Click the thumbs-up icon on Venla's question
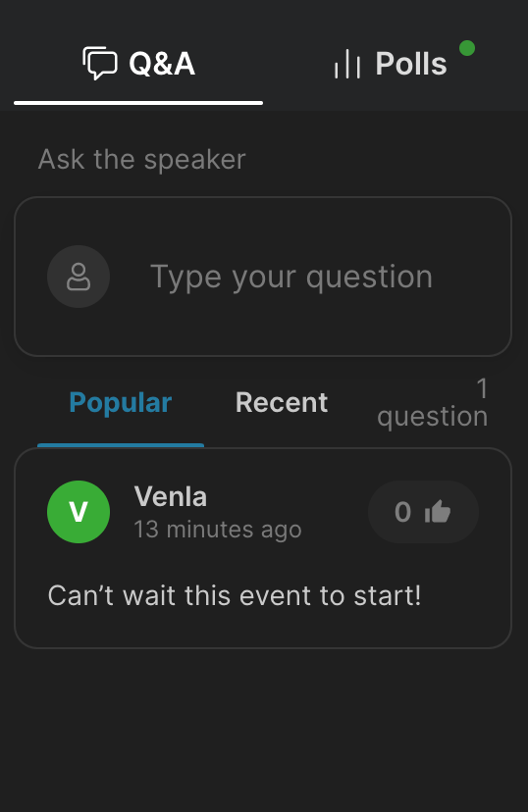528x812 pixels. [x=438, y=512]
